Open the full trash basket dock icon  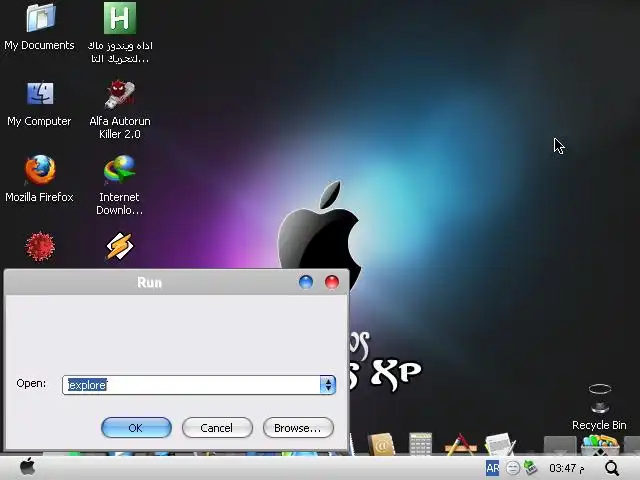pyautogui.click(x=600, y=445)
